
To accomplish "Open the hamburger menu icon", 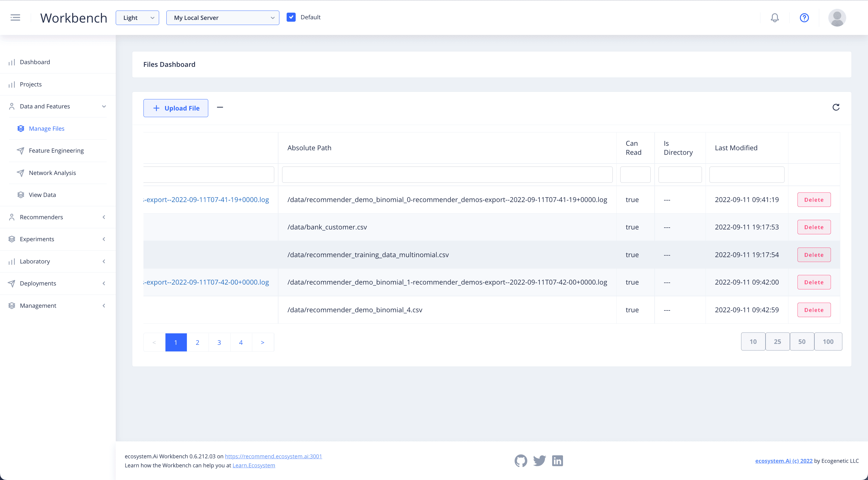I will coord(15,17).
